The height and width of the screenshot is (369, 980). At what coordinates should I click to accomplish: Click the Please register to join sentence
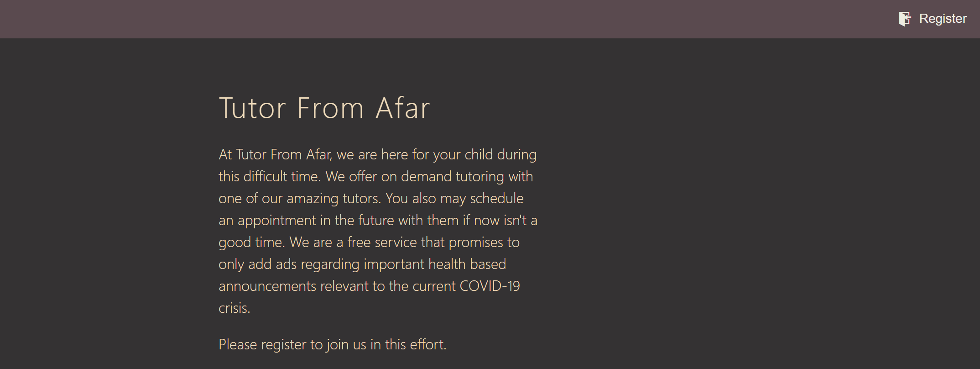coord(333,344)
